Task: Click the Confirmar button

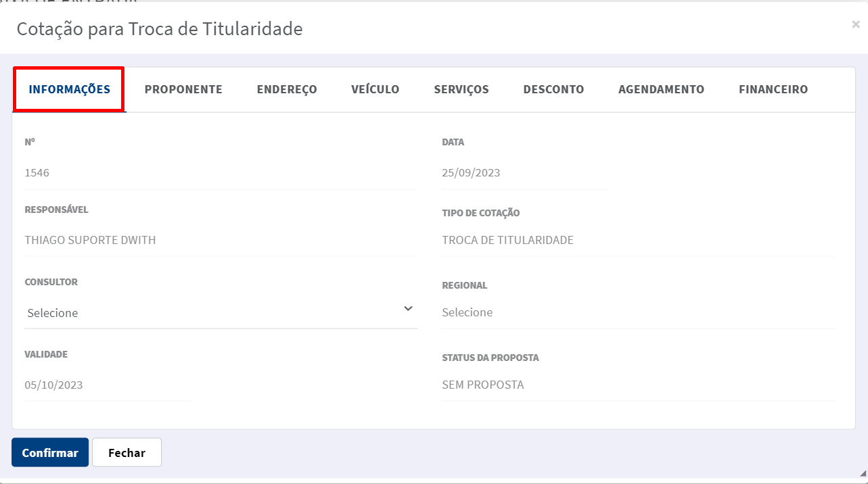Action: point(50,453)
